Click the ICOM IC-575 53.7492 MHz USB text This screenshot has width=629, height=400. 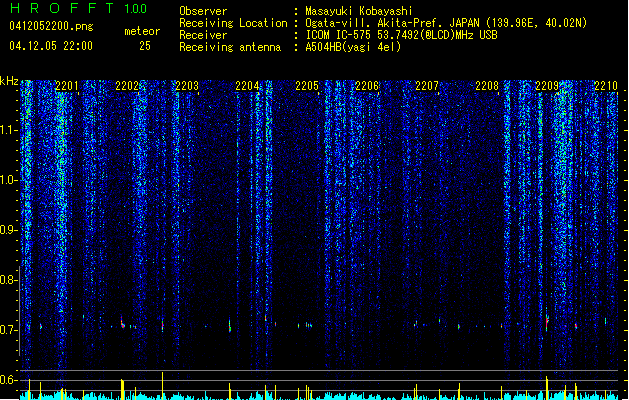[x=401, y=35]
